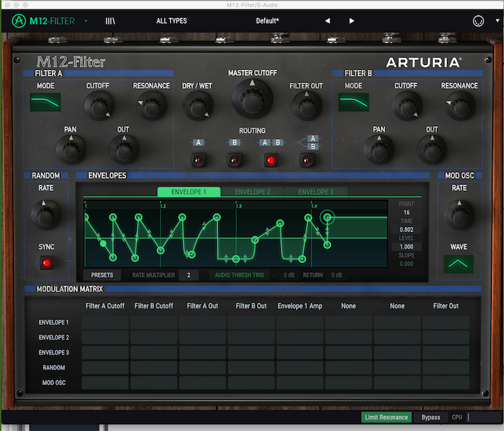The width and height of the screenshot is (504, 431).
Task: Go to the previous preset arrow
Action: click(327, 21)
